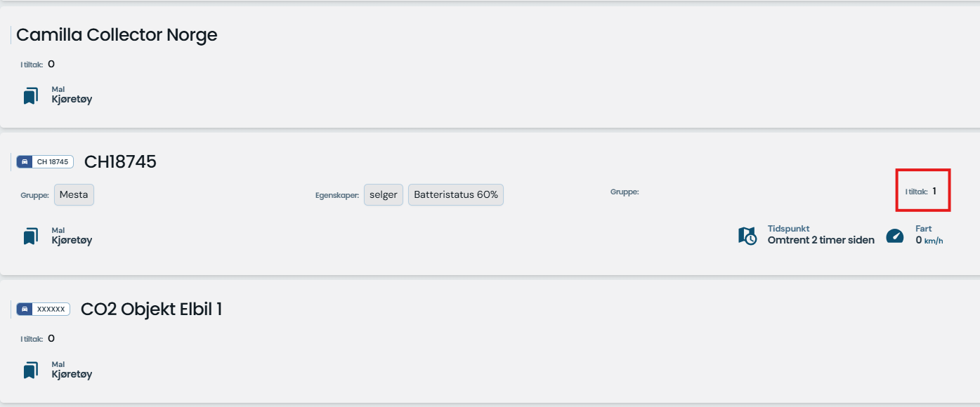The image size is (980, 407).
Task: Click Kjøretøy template label in Camilla Collector card
Action: (x=72, y=99)
